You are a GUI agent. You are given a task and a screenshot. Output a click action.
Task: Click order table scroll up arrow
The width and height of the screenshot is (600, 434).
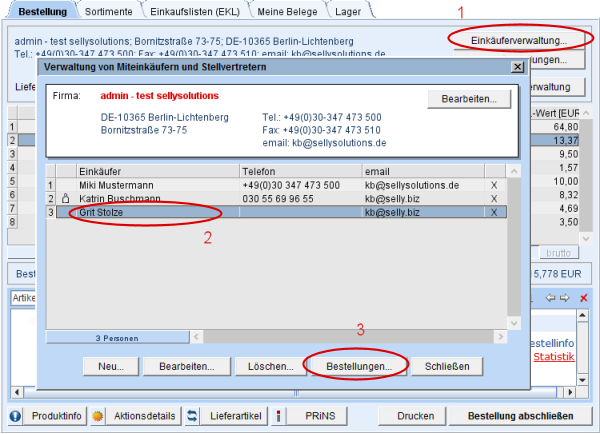pos(586,113)
